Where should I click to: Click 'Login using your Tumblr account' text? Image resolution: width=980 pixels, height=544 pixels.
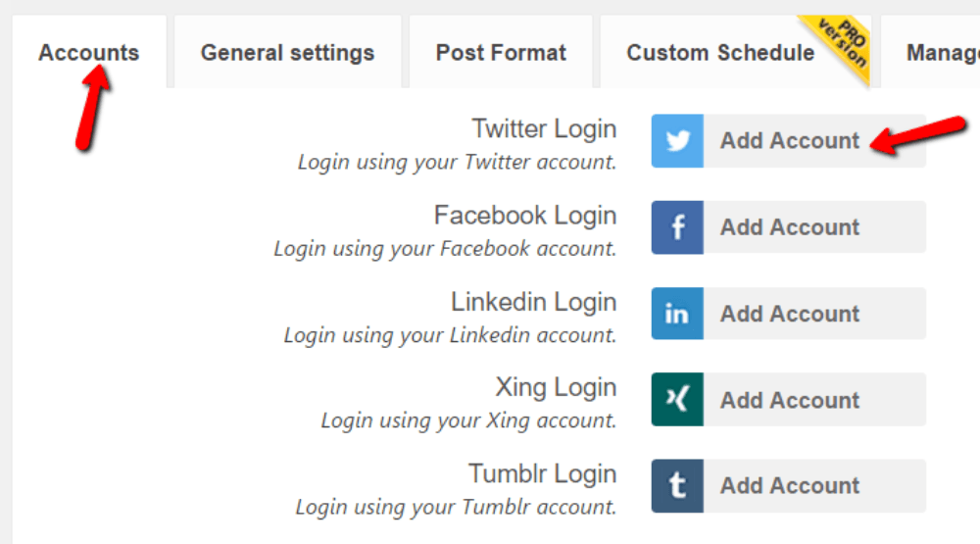pos(456,507)
